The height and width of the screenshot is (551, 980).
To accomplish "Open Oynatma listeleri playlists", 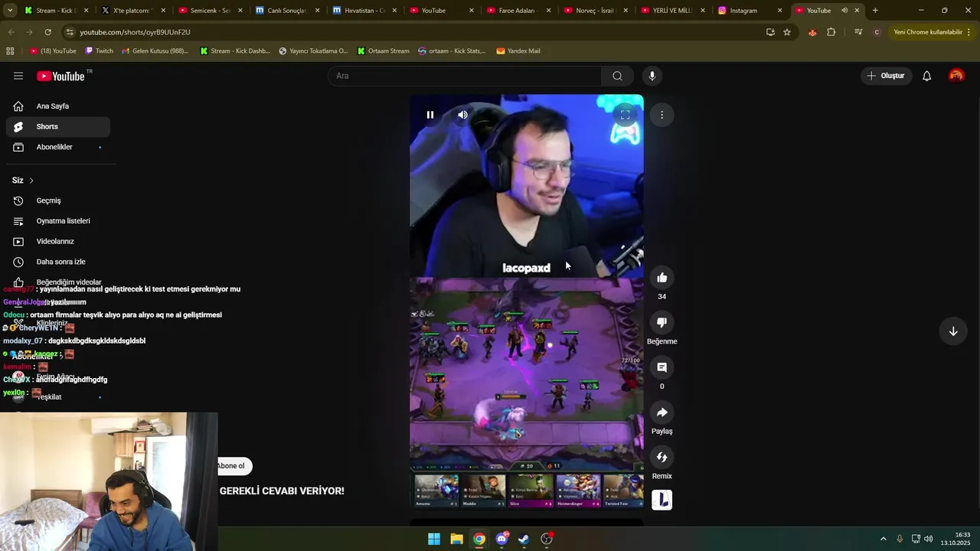I will pos(58,221).
